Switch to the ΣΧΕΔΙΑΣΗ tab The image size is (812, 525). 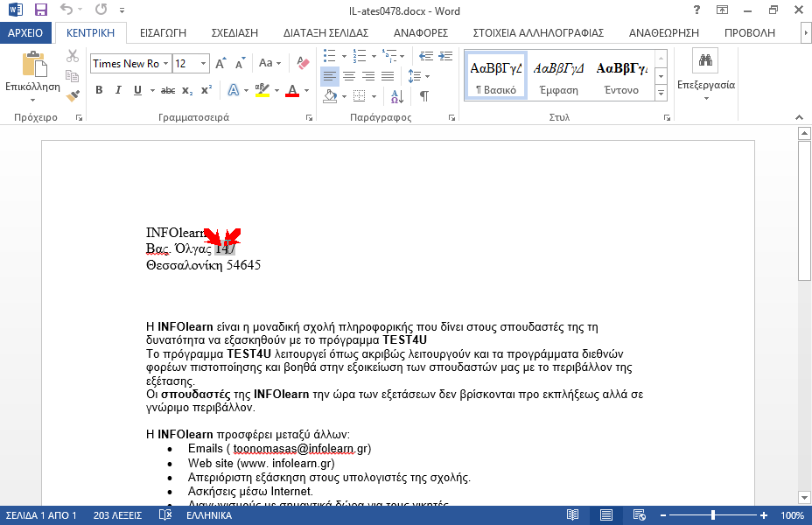point(234,33)
